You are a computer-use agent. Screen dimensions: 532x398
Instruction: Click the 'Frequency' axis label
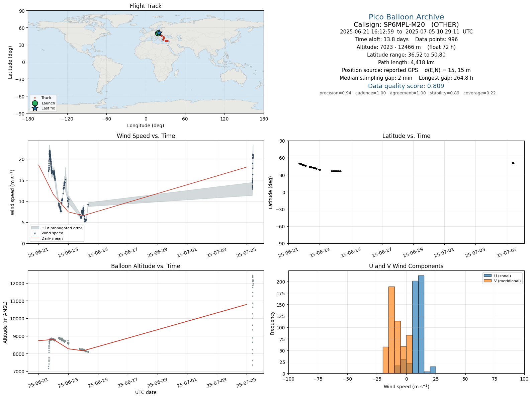click(x=272, y=323)
